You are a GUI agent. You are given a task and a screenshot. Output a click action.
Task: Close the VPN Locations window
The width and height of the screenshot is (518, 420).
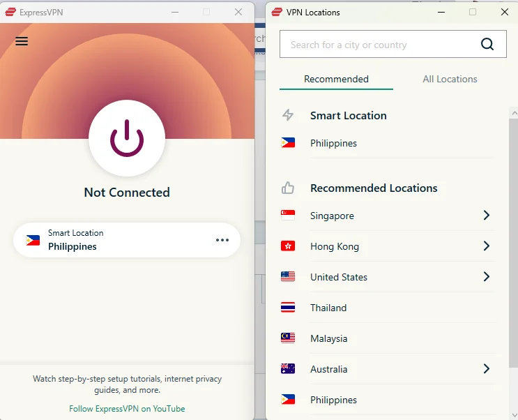pos(505,13)
